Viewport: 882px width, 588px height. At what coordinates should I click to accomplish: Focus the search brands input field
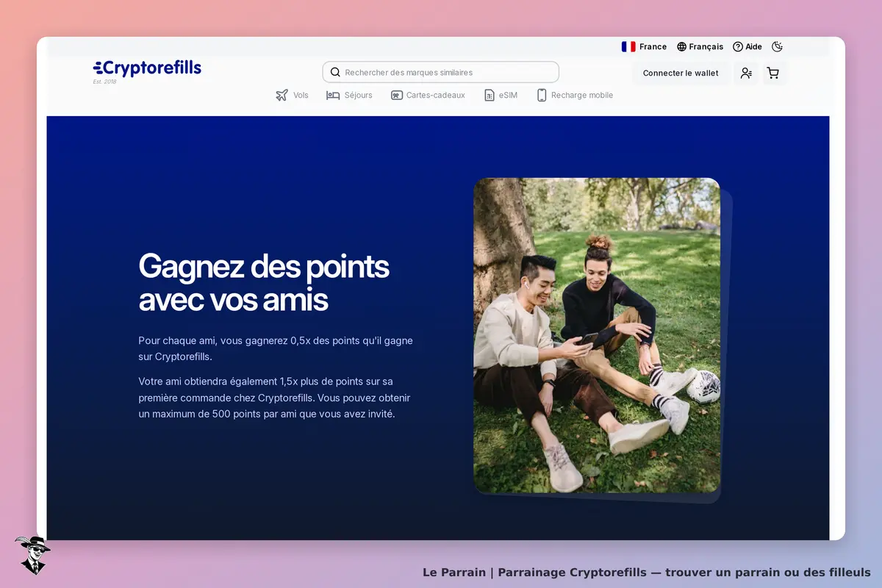tap(441, 72)
